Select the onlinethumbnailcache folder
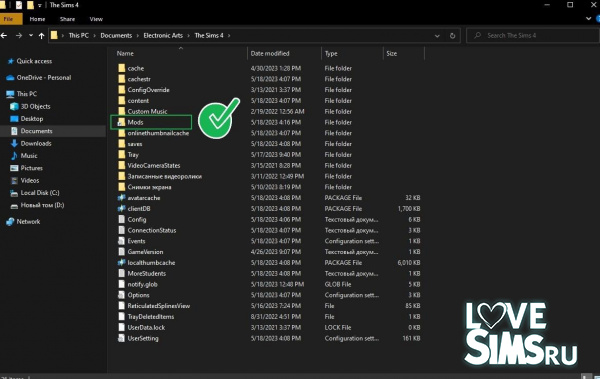 158,133
